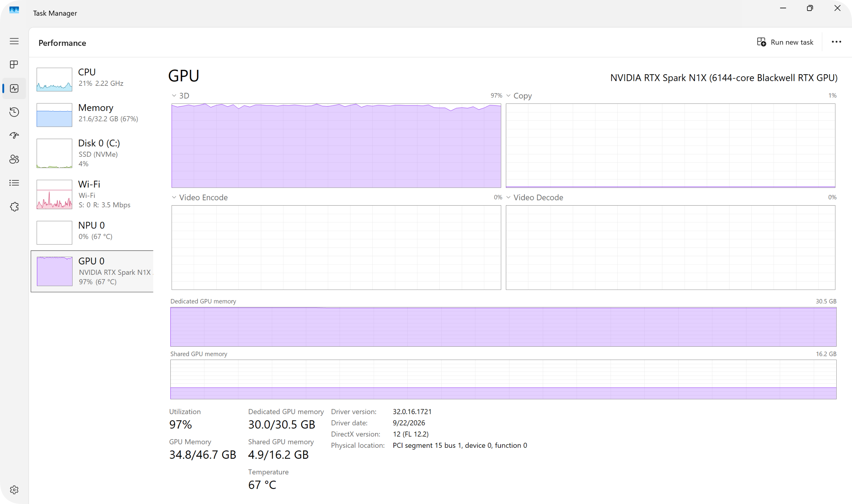Click the Copy engine graph

point(670,146)
